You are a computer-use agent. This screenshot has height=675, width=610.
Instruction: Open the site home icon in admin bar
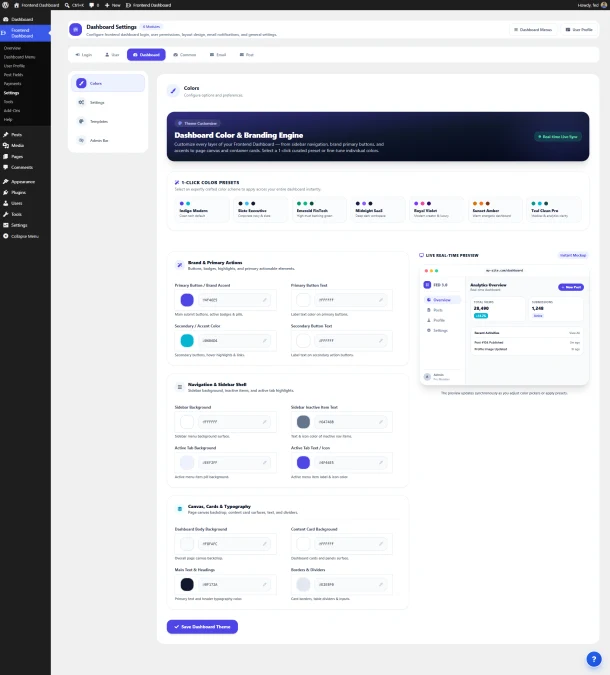(16, 5)
